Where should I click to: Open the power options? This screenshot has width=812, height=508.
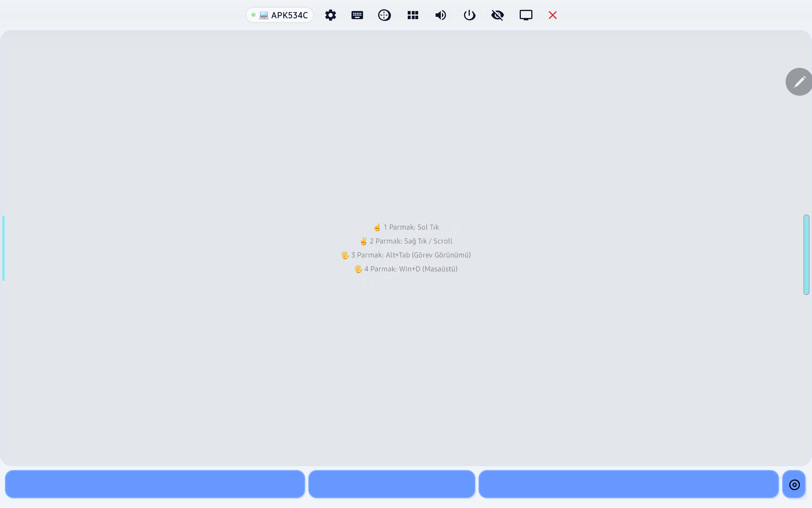point(469,15)
